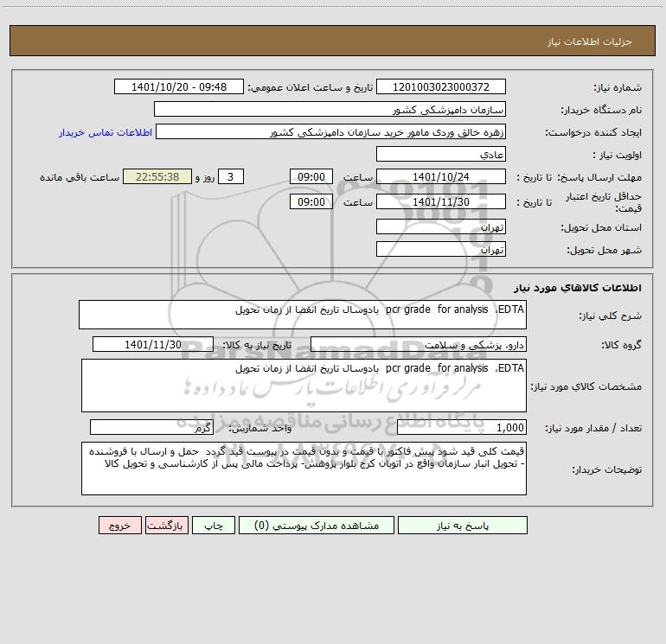Click the priority field showing عادی

tap(441, 154)
